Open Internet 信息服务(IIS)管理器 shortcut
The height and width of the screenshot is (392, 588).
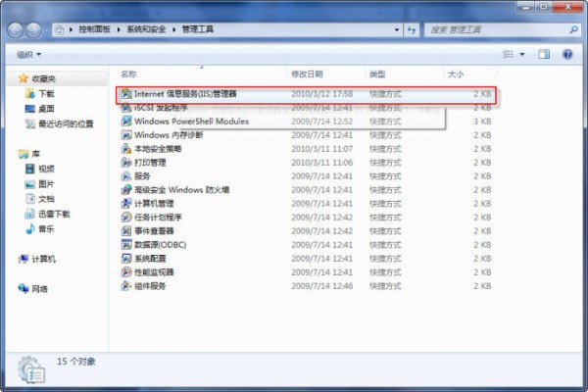[x=184, y=94]
